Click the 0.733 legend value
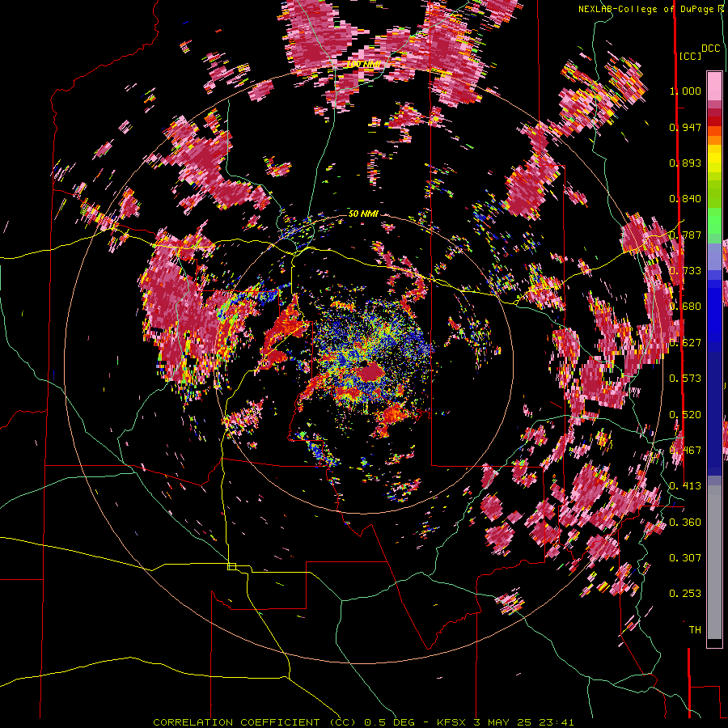Screen dimensions: 728x728 tap(685, 271)
